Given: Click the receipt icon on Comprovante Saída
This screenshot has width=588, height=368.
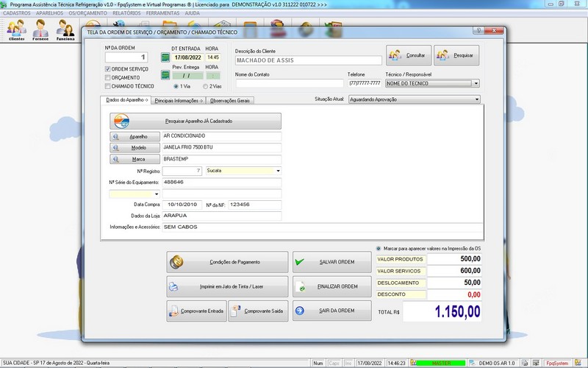Looking at the screenshot, I should pyautogui.click(x=235, y=311).
